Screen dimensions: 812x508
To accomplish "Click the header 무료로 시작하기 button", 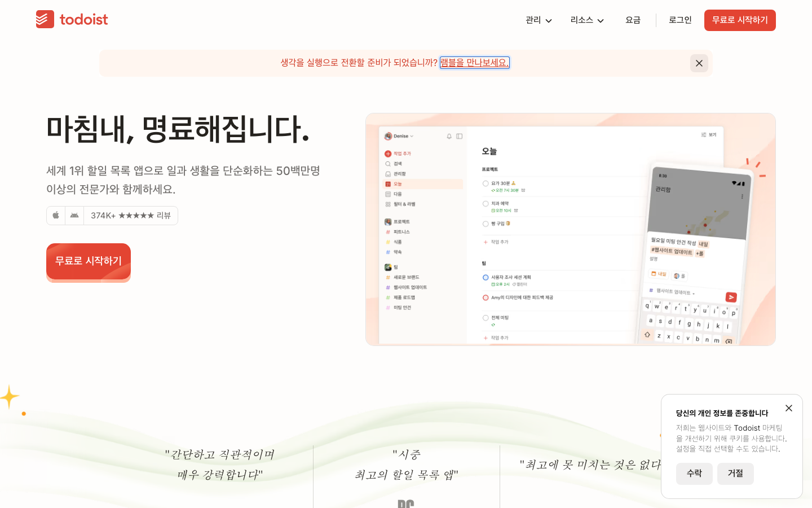I will coord(740,20).
